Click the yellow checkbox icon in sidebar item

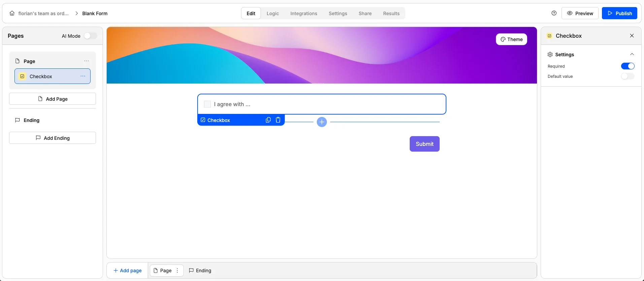[22, 76]
